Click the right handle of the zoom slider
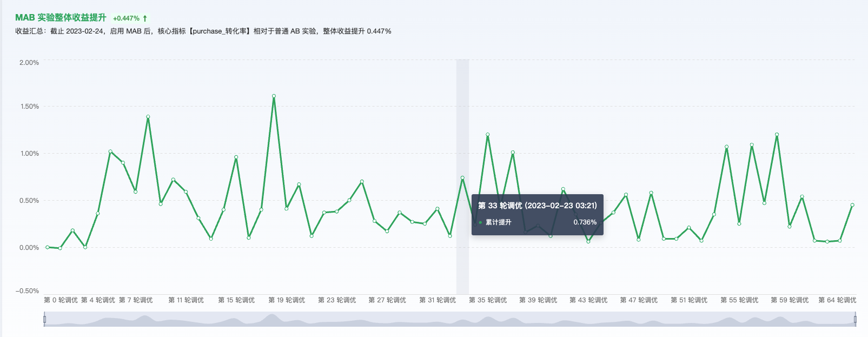 [x=855, y=319]
